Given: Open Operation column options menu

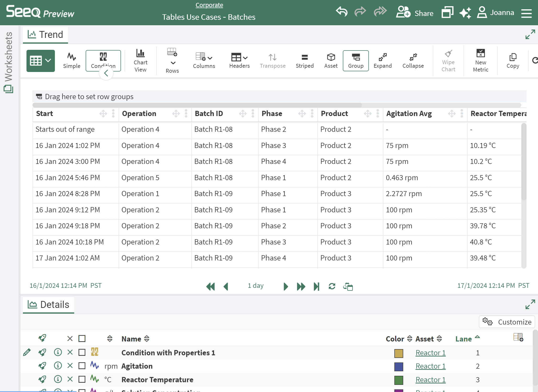Looking at the screenshot, I should tap(186, 114).
